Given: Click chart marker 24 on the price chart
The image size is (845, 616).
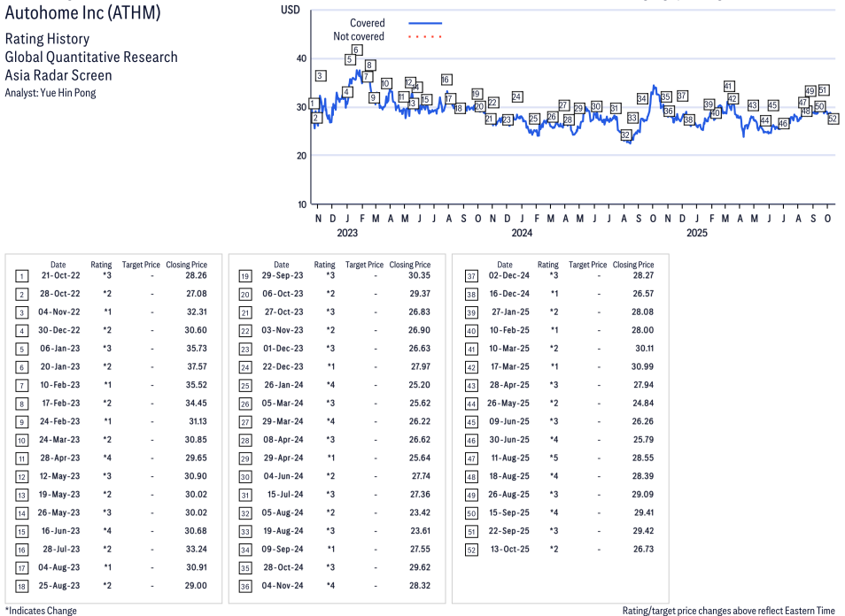Looking at the screenshot, I should point(516,96).
